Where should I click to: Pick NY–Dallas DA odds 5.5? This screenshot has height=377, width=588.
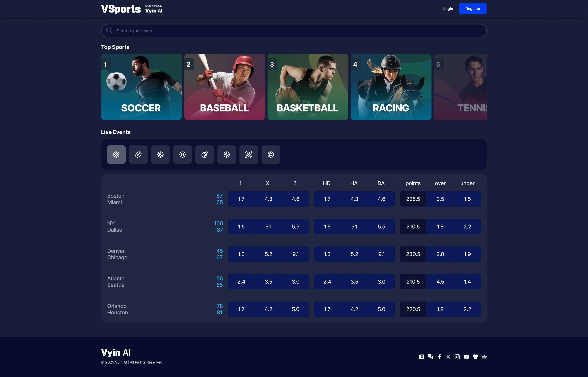coord(381,226)
